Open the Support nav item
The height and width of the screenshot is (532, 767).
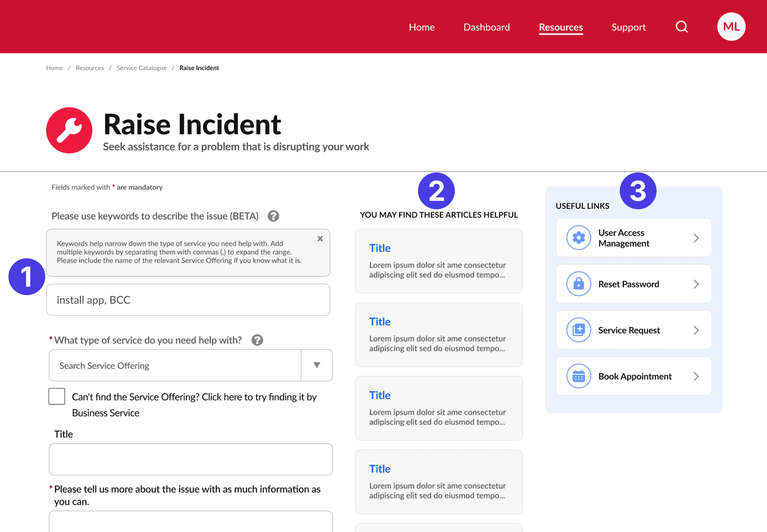click(628, 27)
